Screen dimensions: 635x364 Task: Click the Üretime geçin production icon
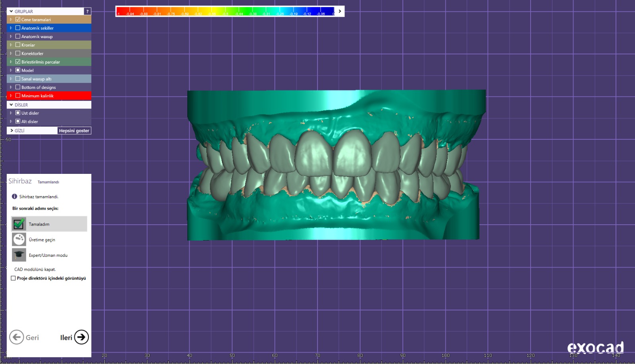coord(19,239)
